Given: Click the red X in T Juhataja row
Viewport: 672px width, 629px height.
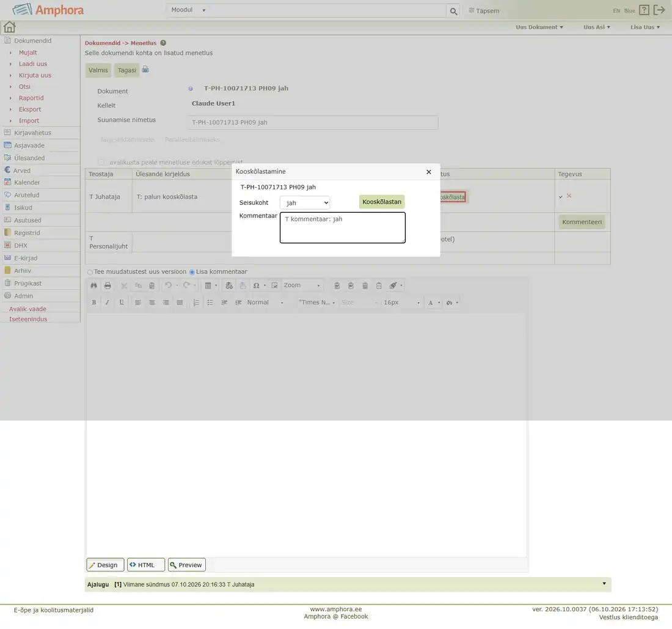Looking at the screenshot, I should click(x=569, y=196).
